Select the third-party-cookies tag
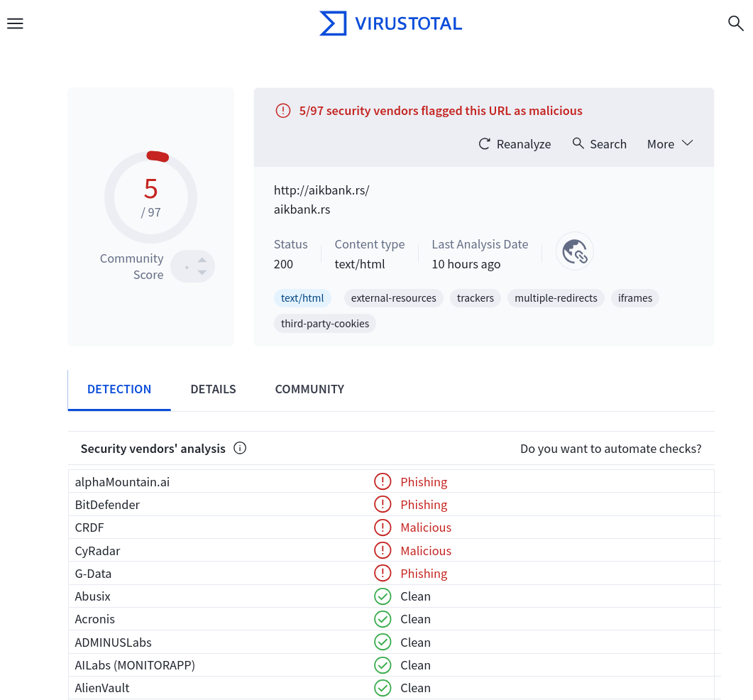Screen dimensions: 753x700 coord(324,323)
